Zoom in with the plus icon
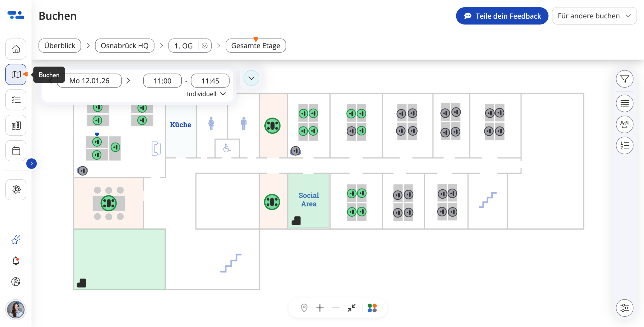 click(x=320, y=308)
